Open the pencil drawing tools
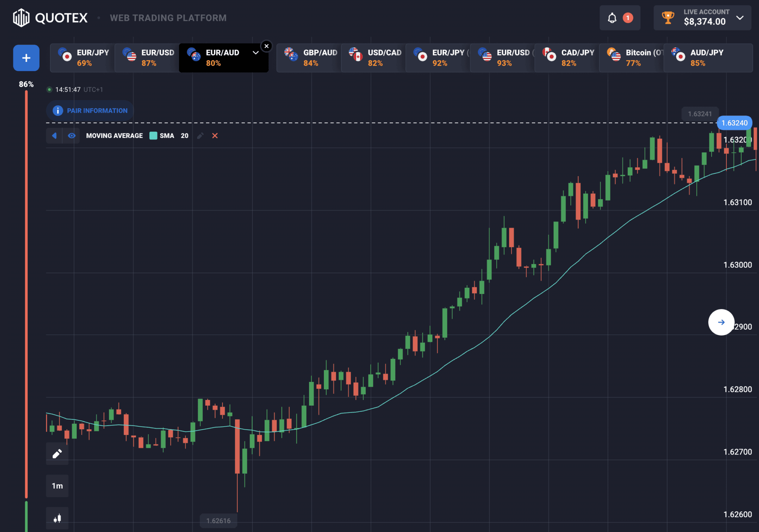Image resolution: width=759 pixels, height=532 pixels. [57, 454]
